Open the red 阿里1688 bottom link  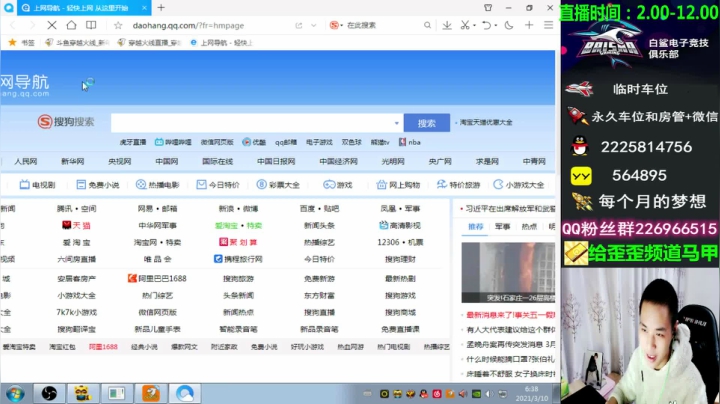(103, 347)
